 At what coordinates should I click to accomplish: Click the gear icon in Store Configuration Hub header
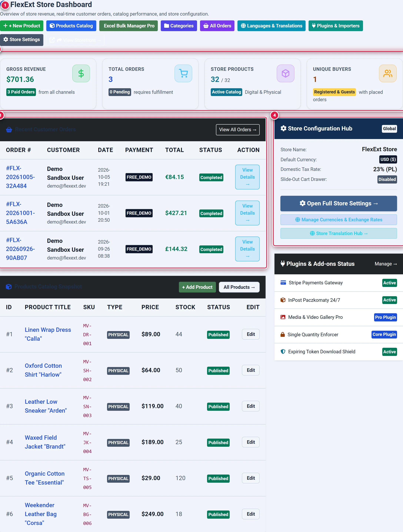(x=284, y=128)
